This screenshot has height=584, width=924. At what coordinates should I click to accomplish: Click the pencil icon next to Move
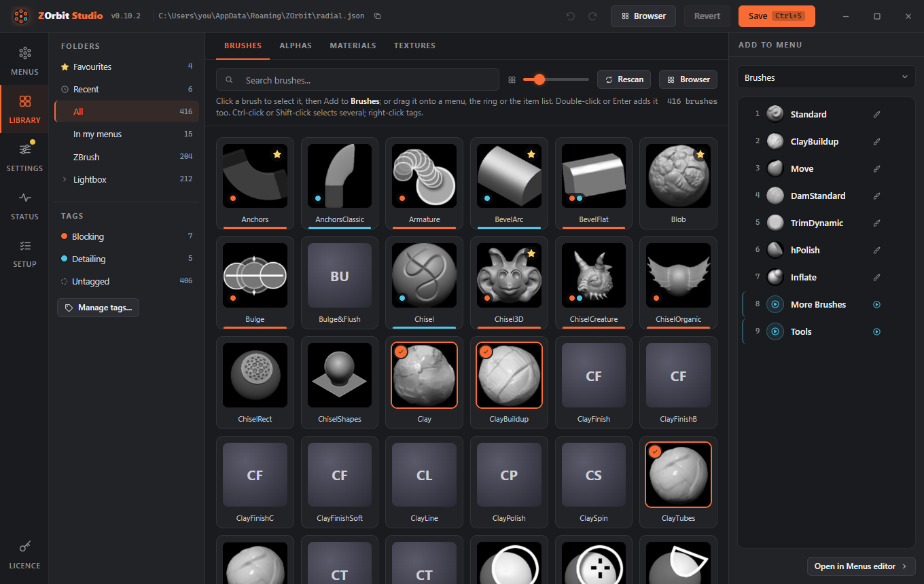[876, 169]
